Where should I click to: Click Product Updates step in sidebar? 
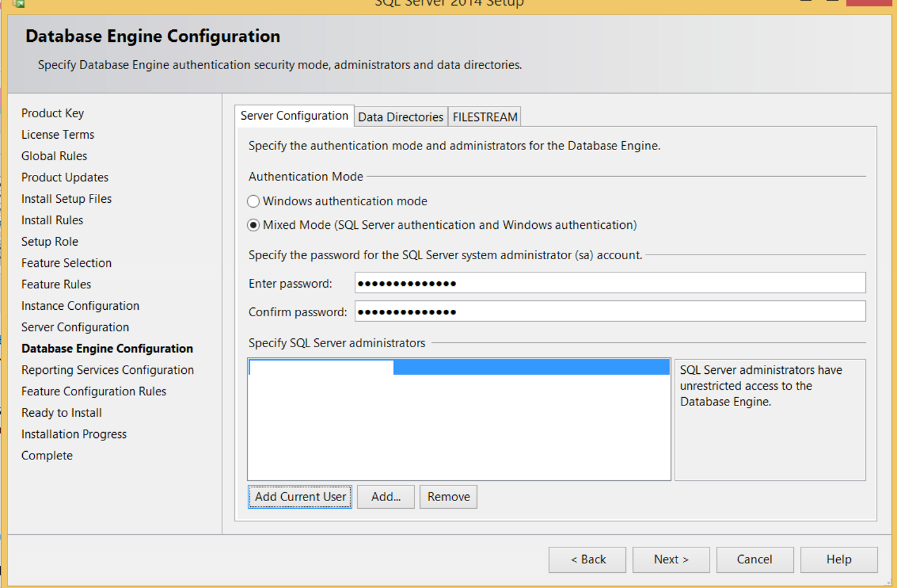(x=65, y=178)
